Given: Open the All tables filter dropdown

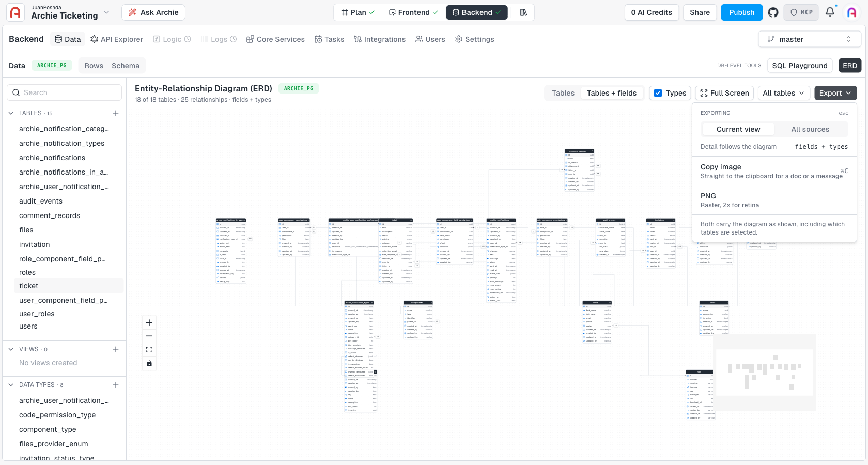Looking at the screenshot, I should 783,93.
